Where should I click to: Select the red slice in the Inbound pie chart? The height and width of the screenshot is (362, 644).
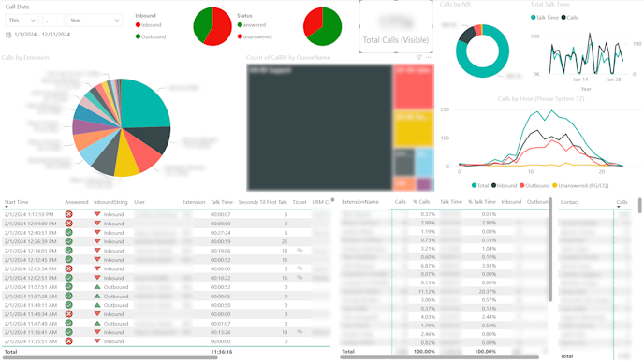click(221, 27)
